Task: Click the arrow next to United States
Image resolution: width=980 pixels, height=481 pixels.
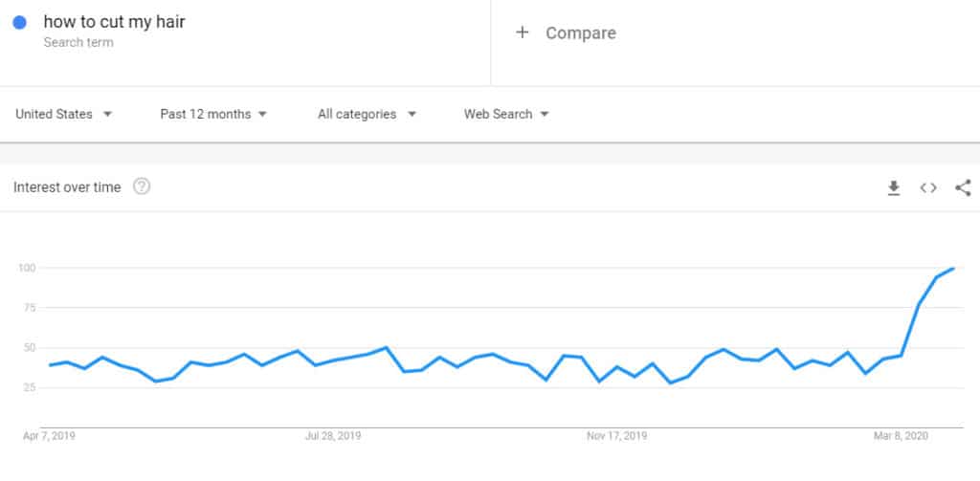Action: (x=107, y=115)
